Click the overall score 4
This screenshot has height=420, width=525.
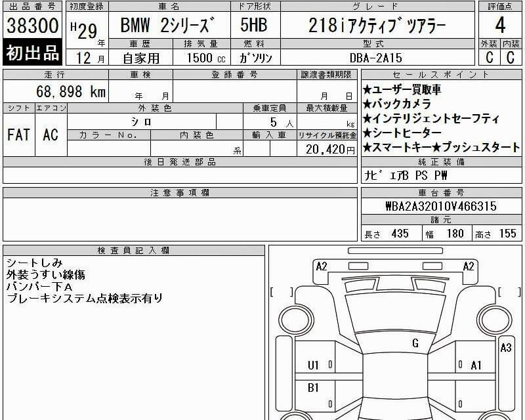[500, 25]
